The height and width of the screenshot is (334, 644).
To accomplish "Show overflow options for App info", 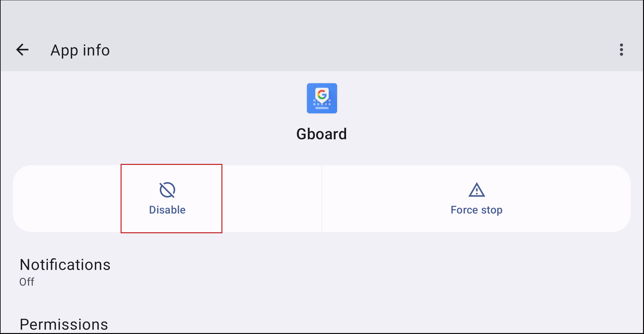I will coord(621,50).
